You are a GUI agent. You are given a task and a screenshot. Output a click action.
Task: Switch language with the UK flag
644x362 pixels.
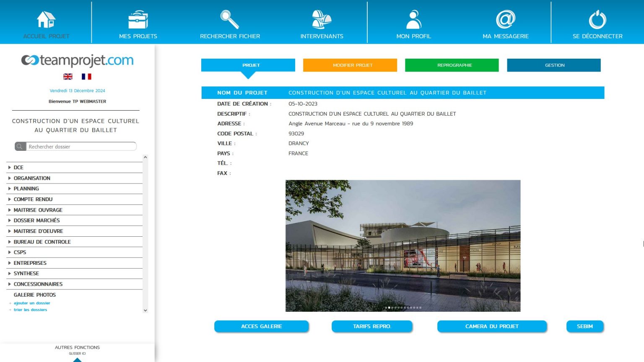click(68, 77)
